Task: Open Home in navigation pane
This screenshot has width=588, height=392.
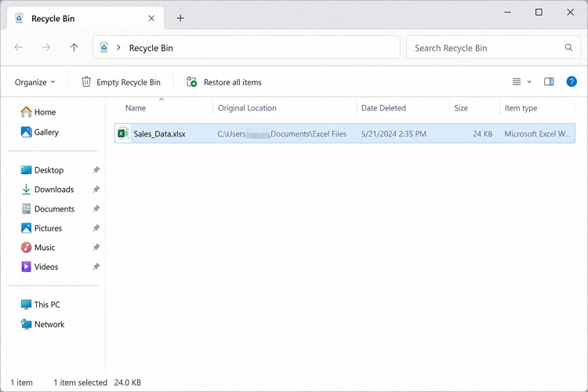Action: point(38,112)
